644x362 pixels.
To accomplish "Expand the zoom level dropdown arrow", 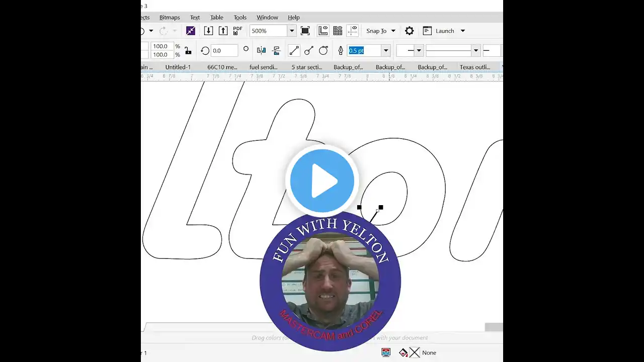I will click(x=291, y=31).
